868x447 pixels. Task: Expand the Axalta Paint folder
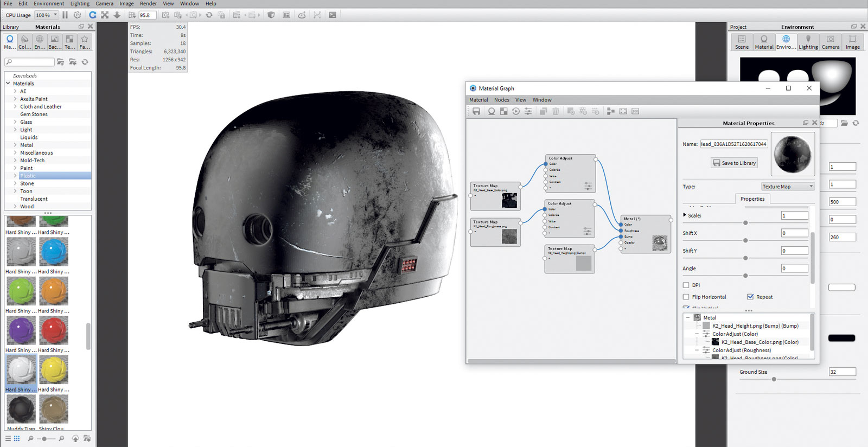[15, 99]
